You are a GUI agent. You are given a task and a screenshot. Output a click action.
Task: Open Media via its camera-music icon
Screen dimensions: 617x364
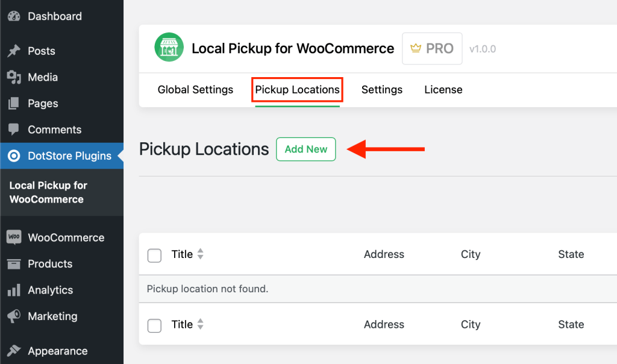coord(14,77)
